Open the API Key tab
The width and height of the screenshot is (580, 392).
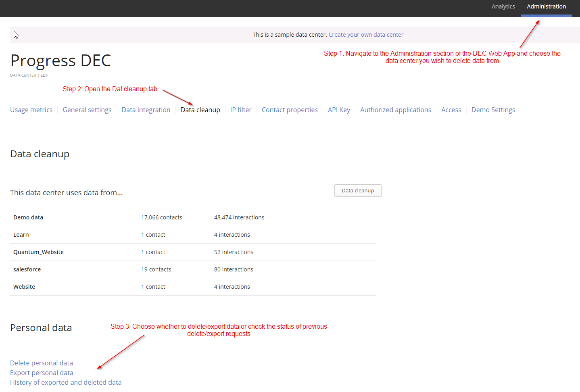(x=339, y=110)
